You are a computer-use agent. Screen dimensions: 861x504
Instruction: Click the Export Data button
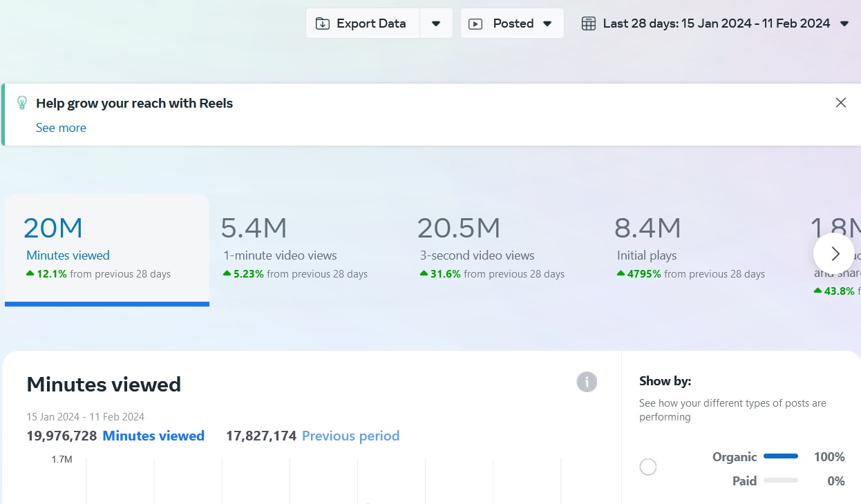(363, 23)
